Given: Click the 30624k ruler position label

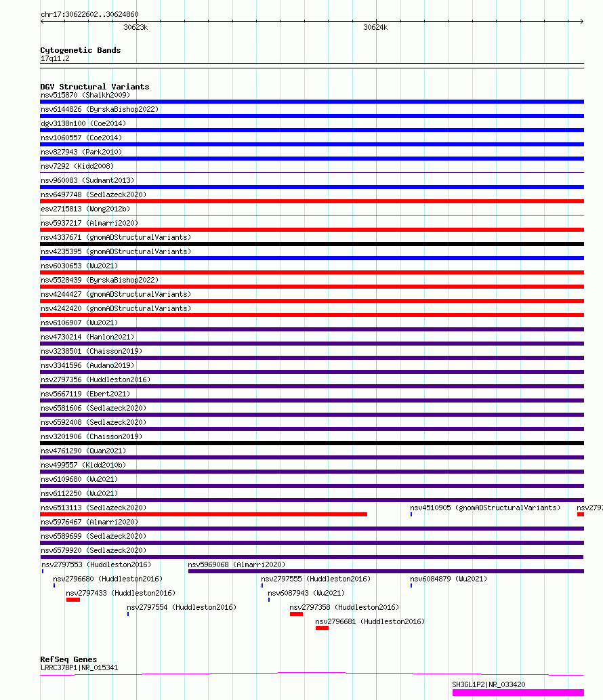Looking at the screenshot, I should pos(375,28).
